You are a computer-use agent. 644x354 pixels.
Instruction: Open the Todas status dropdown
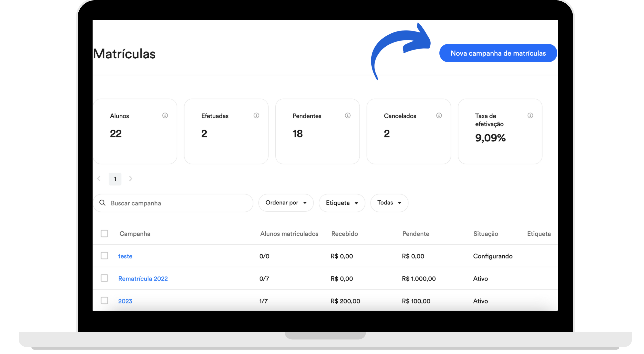coord(389,203)
